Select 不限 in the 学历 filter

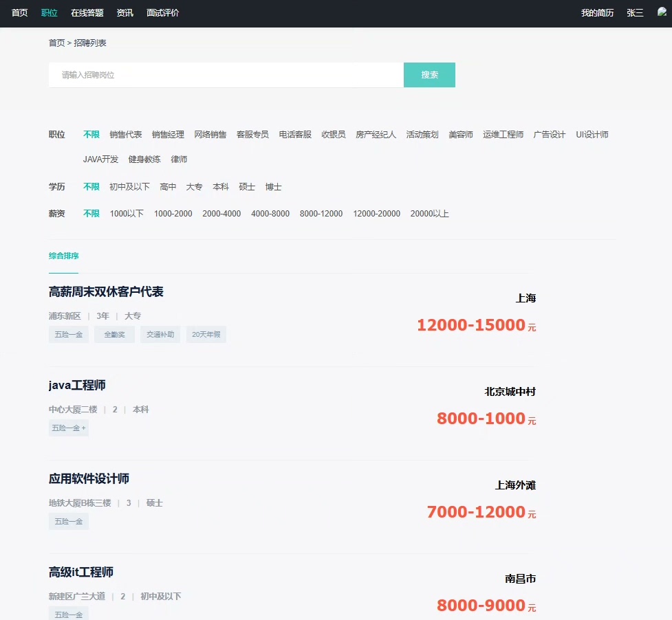tap(91, 187)
